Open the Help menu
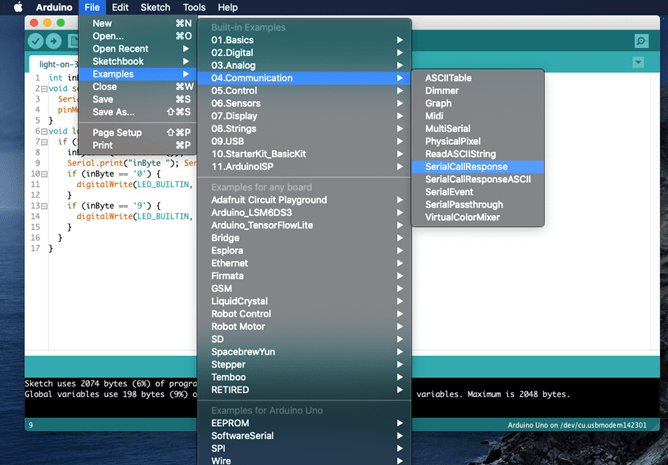The height and width of the screenshot is (465, 668). click(x=227, y=7)
